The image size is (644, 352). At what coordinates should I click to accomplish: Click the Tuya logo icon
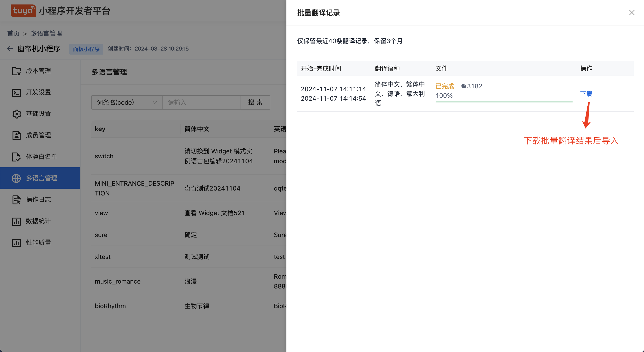point(23,11)
